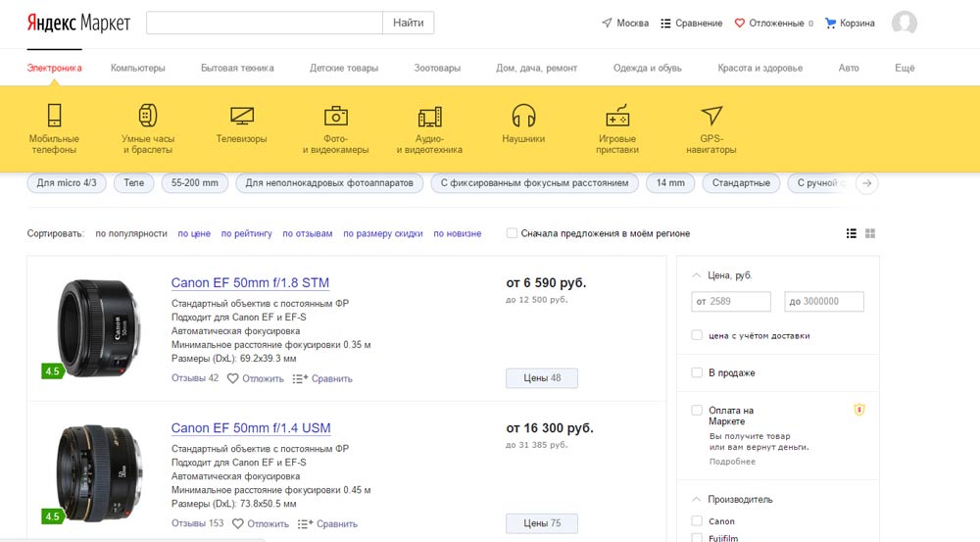Viewport: 980px width, 542px height.
Task: Enable offers in my region first checkbox
Action: click(512, 233)
